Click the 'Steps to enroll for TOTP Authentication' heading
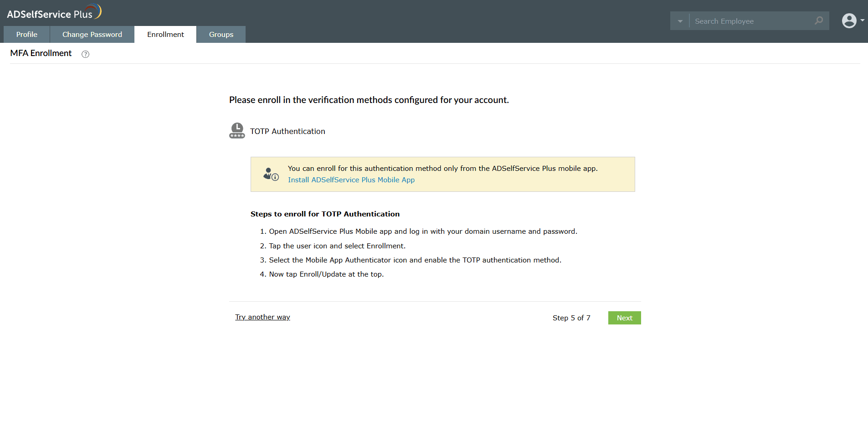Image resolution: width=868 pixels, height=432 pixels. [x=325, y=214]
